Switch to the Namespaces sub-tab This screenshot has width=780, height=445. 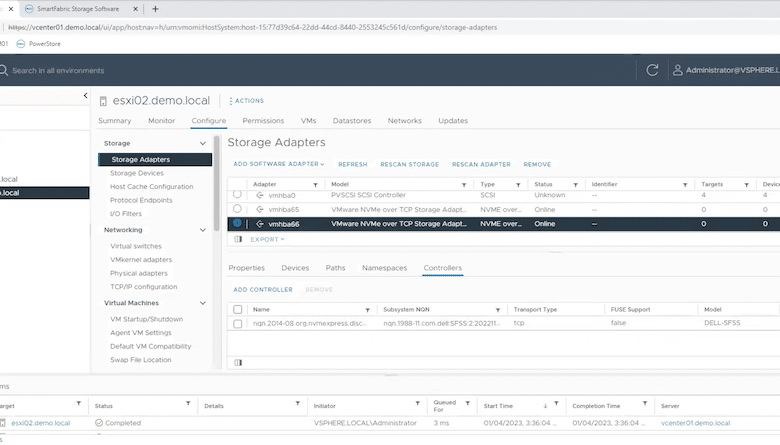click(385, 267)
